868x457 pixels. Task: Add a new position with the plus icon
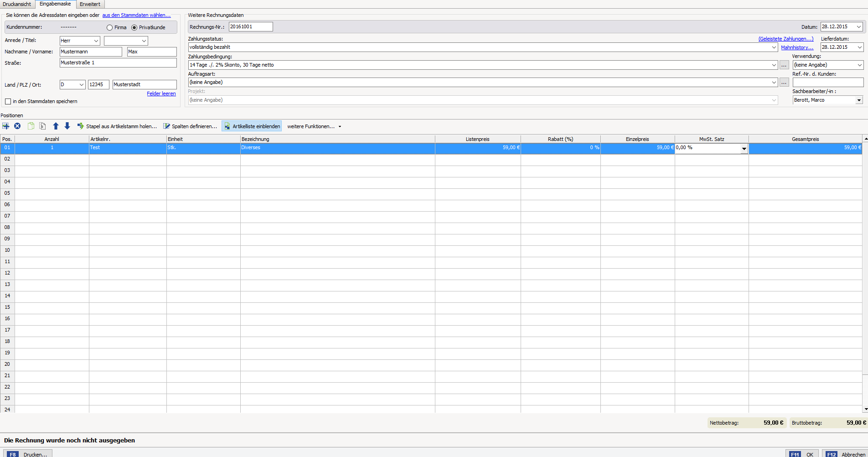click(x=6, y=126)
